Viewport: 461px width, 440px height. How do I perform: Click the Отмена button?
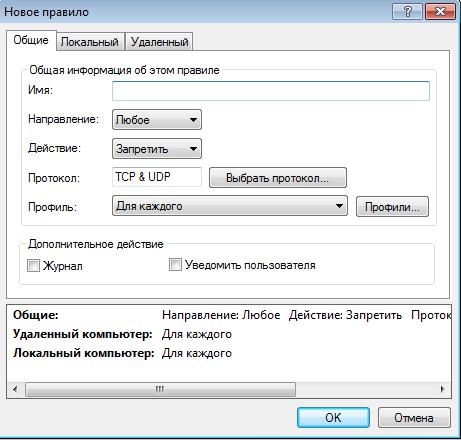[414, 417]
